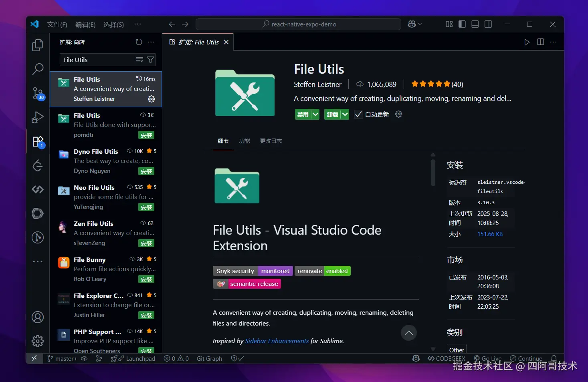Screen dimensions: 588x382
Task: Open Git Graph from status bar
Action: [209, 358]
